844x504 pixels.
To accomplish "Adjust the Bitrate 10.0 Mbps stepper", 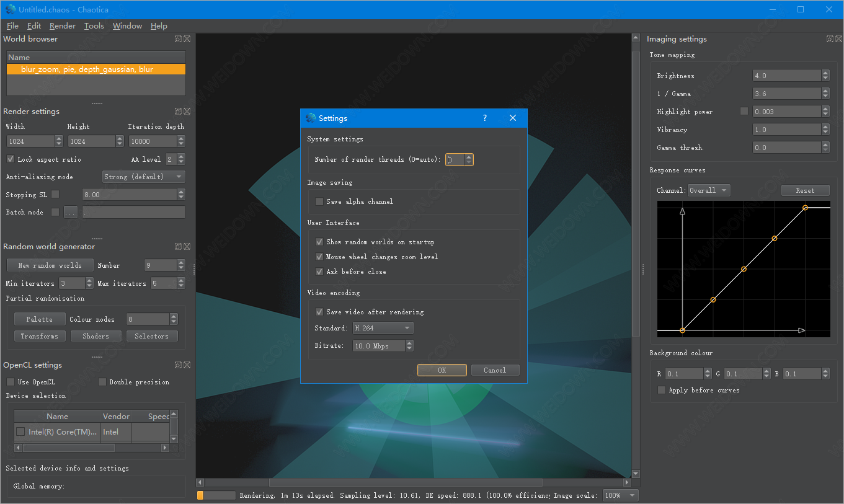I will pyautogui.click(x=409, y=346).
